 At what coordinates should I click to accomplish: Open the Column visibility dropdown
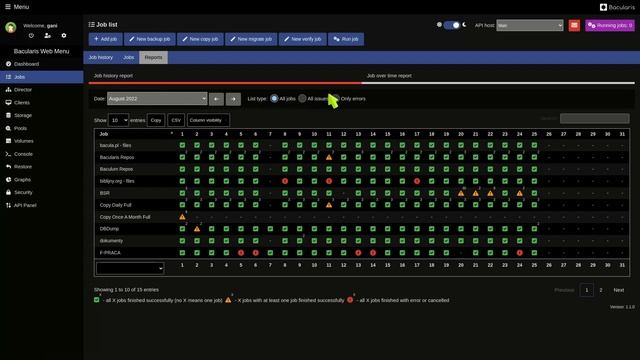(208, 120)
